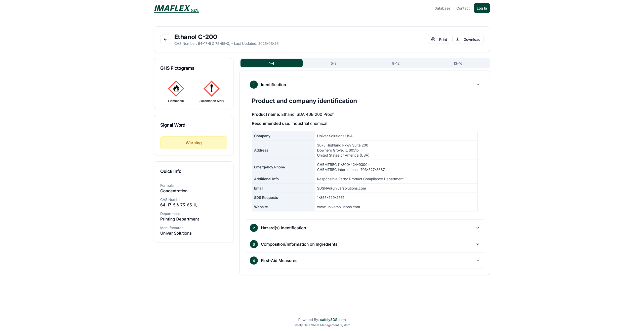Click the printer icon on the Print button
Viewport: 644px width, 331px height.
pyautogui.click(x=433, y=39)
